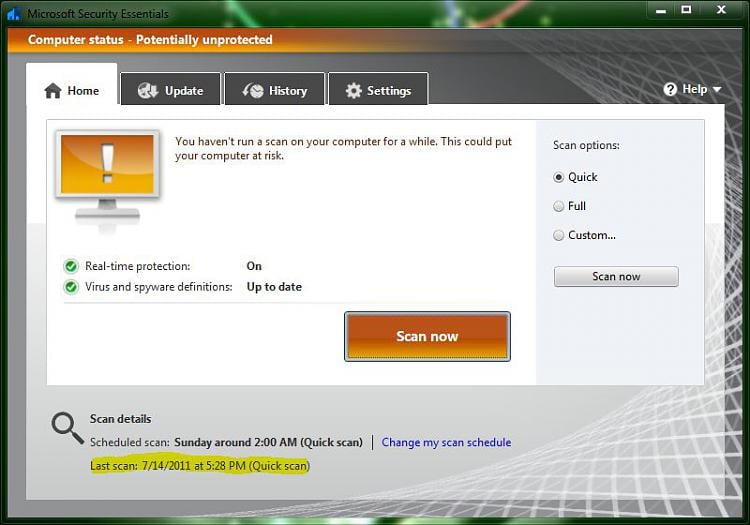
Task: Click Real-time protection green check icon
Action: (71, 266)
